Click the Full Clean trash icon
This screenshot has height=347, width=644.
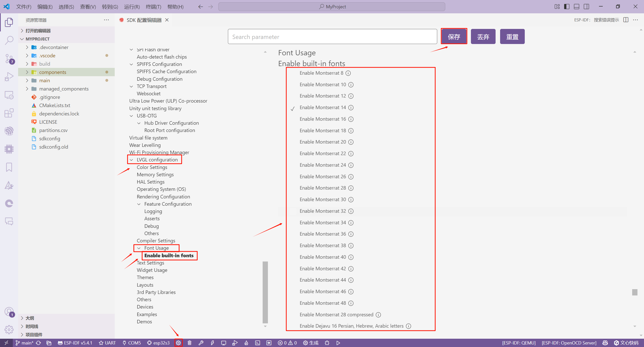190,343
